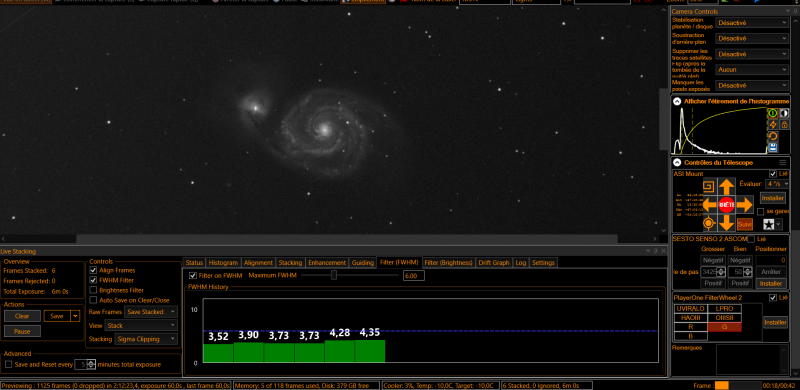Click Suivi tracking button
This screenshot has width=800, height=390.
coord(744,224)
